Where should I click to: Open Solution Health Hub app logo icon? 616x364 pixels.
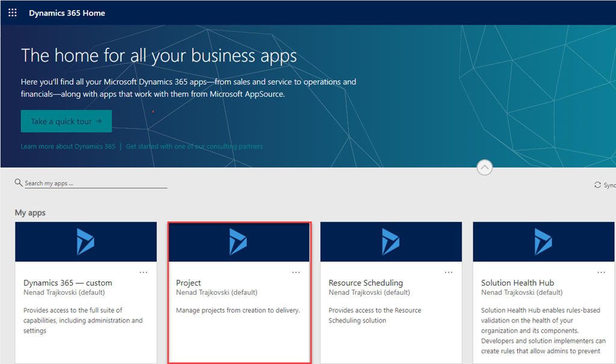(544, 242)
